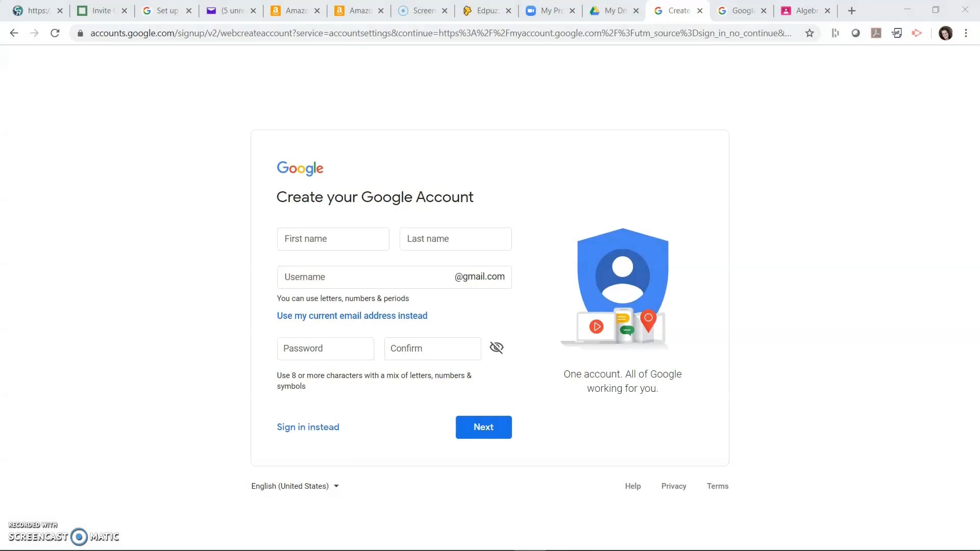980x551 pixels.
Task: Use my current email address instead link
Action: [x=352, y=316]
